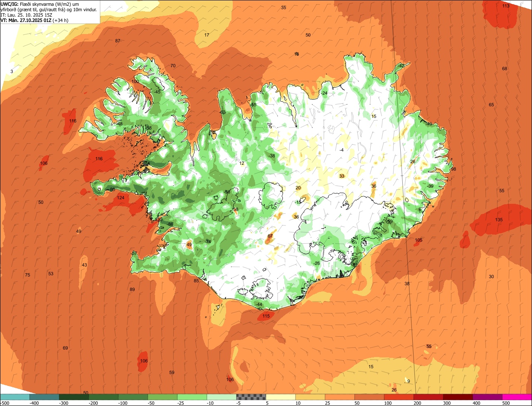Click the map value '68' in the northeast sea
This screenshot has height=406, width=532.
505,68
